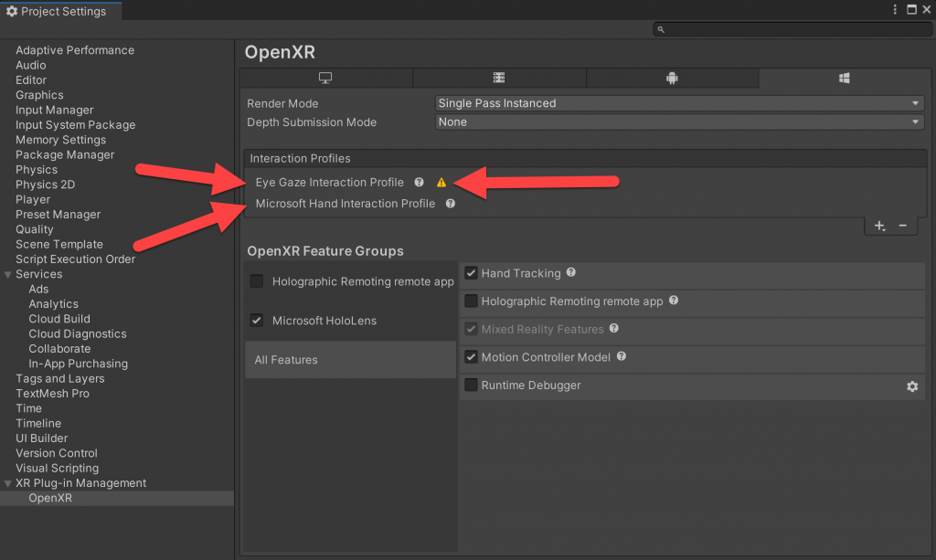Open Adaptive Performance settings
936x560 pixels.
(x=75, y=50)
